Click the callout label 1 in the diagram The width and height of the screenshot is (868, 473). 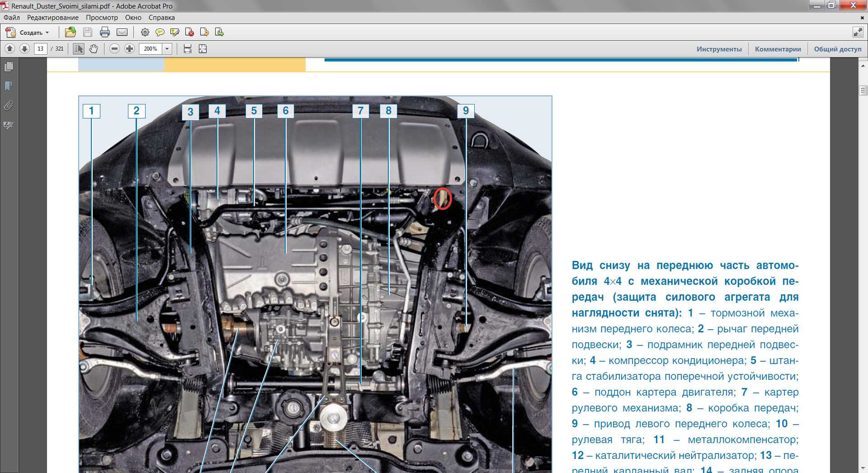click(91, 111)
